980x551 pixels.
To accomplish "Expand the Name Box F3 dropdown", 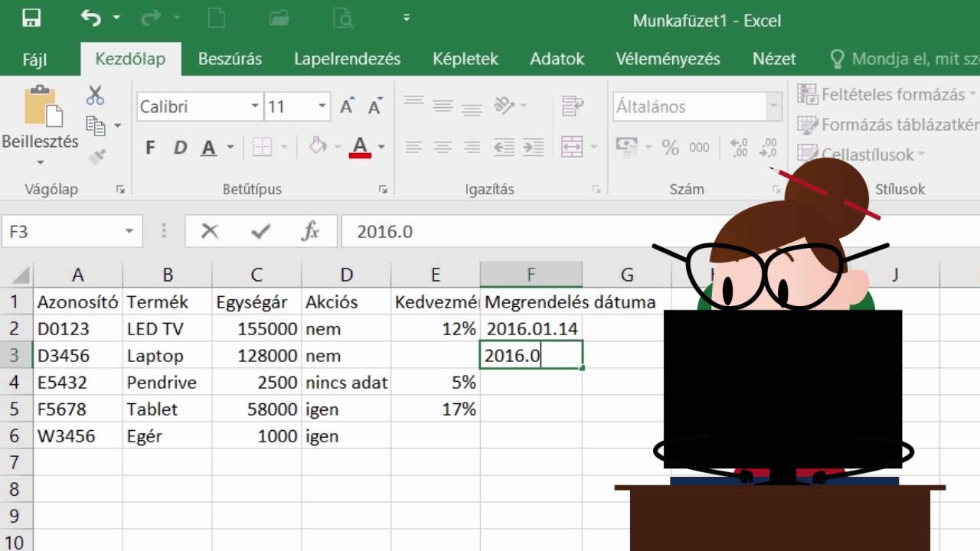I will (x=129, y=231).
